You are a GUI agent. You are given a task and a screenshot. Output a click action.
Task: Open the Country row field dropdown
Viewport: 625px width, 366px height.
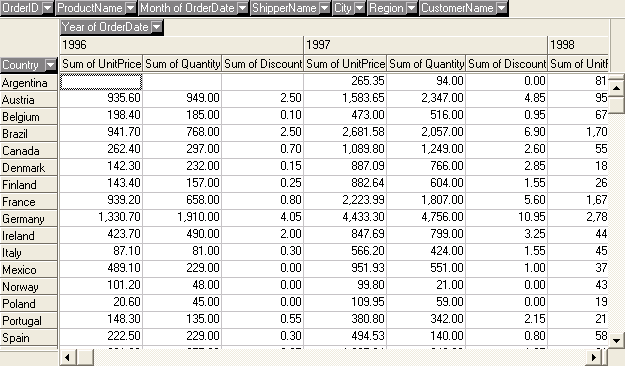tap(51, 65)
